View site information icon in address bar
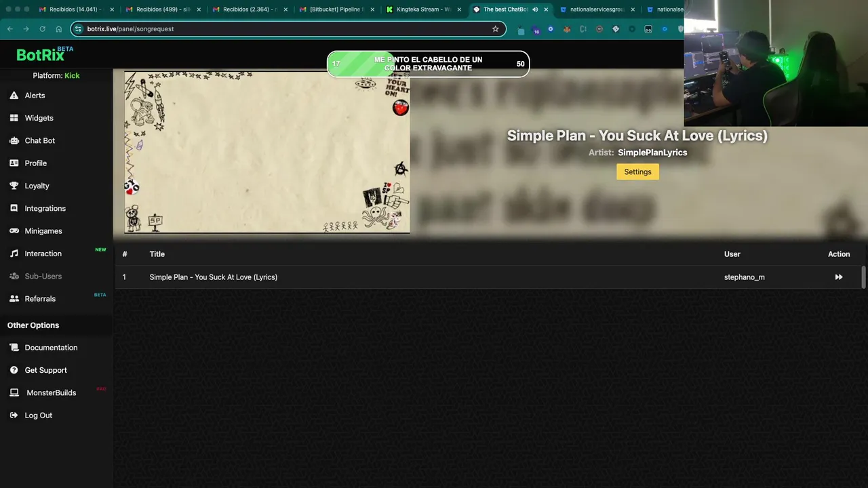 78,29
